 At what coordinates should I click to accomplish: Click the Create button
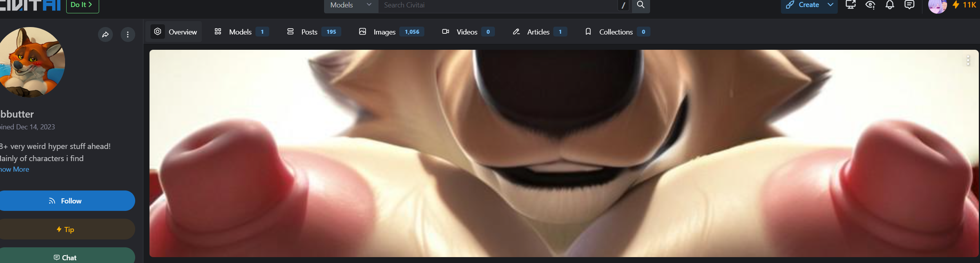(x=802, y=5)
